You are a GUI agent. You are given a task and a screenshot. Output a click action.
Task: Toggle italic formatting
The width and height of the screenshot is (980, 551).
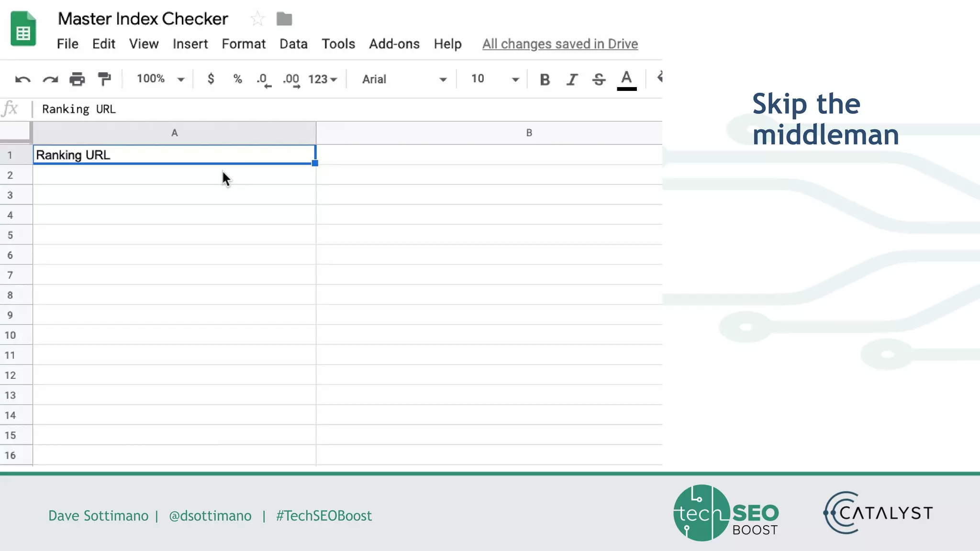pyautogui.click(x=572, y=79)
